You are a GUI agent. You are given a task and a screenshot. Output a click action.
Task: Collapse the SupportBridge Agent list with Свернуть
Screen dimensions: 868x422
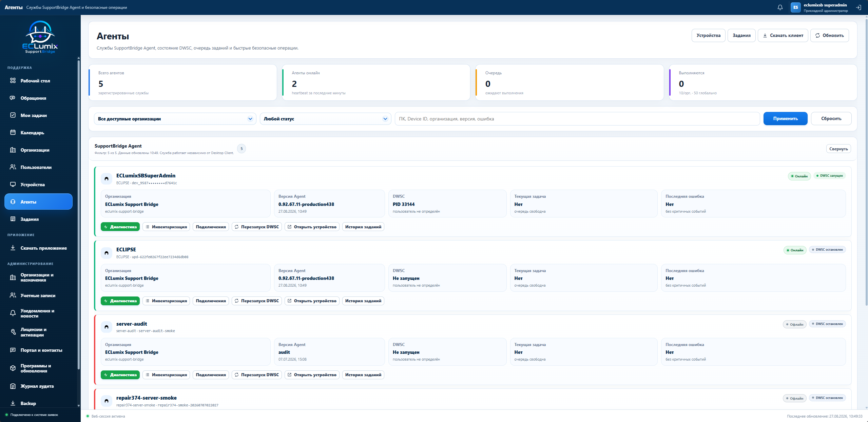[x=838, y=149]
